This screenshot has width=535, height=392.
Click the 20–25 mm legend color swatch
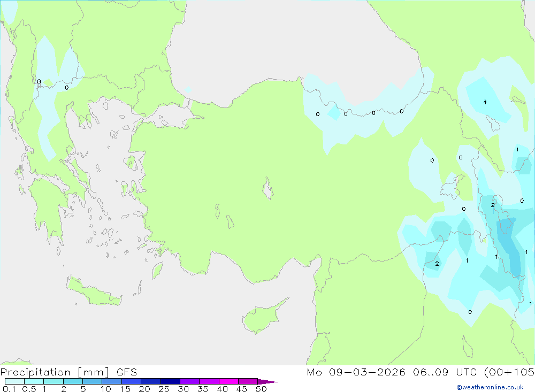(x=150, y=381)
